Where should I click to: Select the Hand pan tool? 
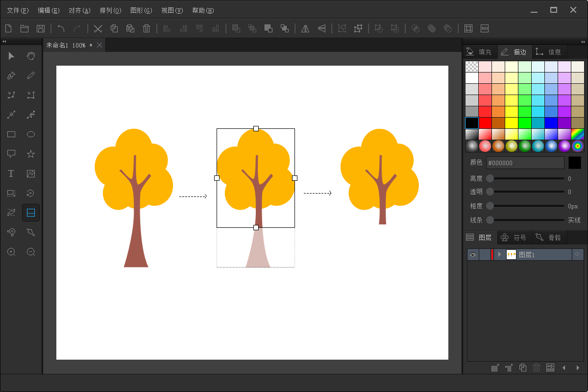pyautogui.click(x=31, y=56)
